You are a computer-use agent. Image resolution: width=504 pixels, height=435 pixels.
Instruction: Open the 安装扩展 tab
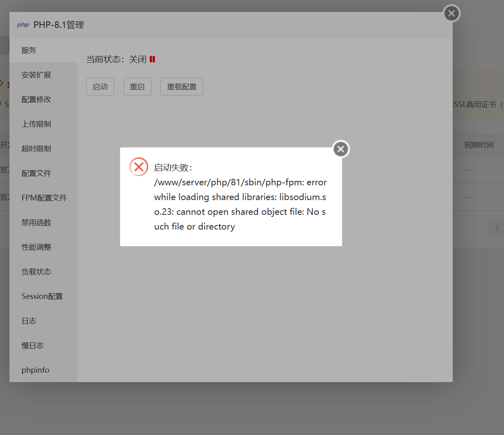point(43,75)
